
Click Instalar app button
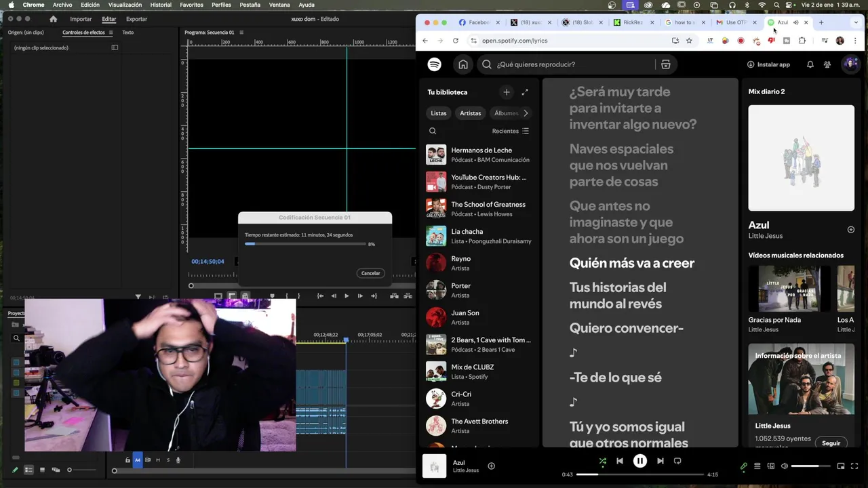click(768, 64)
